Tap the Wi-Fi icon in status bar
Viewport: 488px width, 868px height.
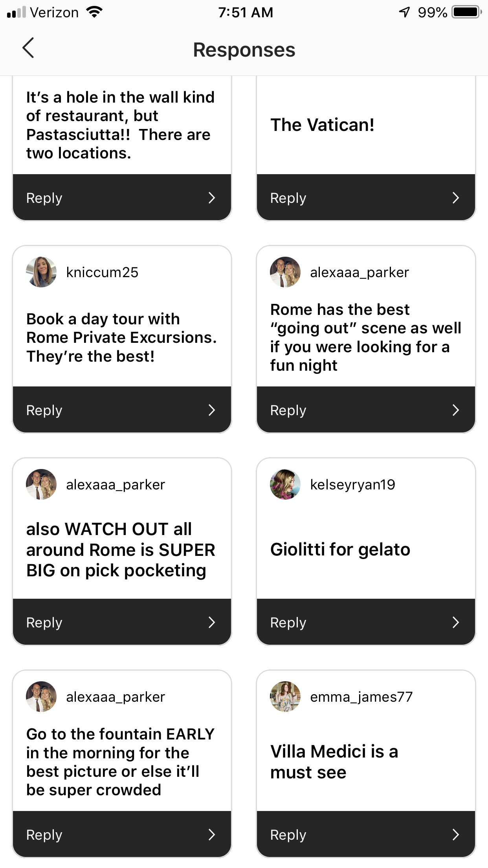pos(94,12)
